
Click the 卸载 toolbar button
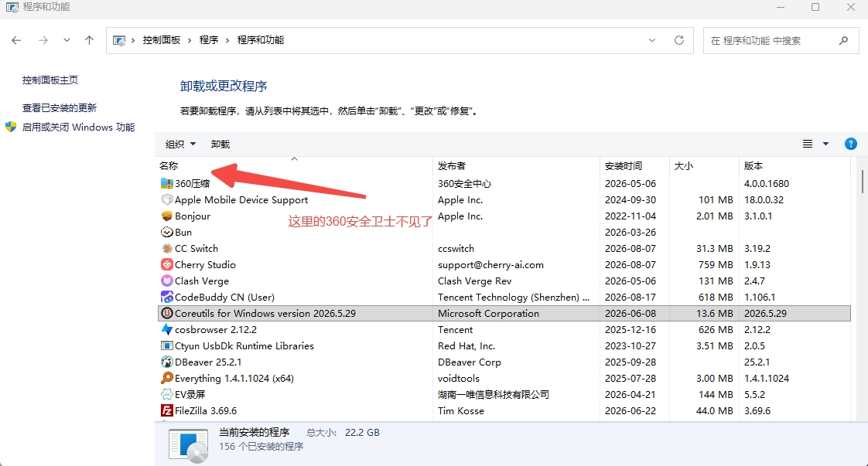[x=220, y=144]
